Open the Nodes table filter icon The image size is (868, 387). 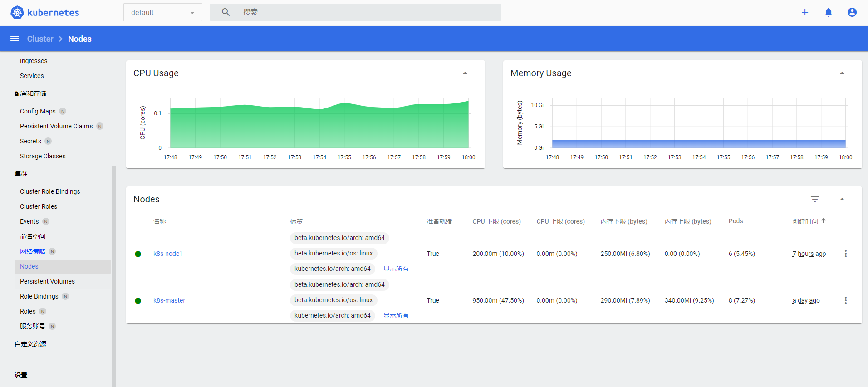815,199
